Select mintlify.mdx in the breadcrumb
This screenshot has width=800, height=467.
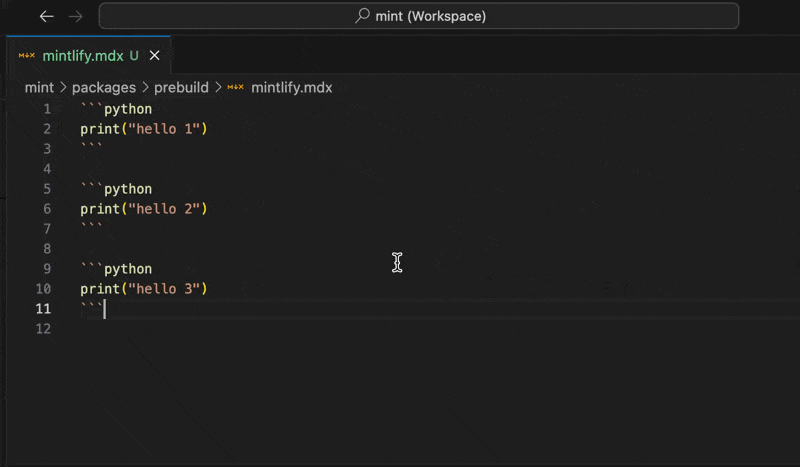291,87
